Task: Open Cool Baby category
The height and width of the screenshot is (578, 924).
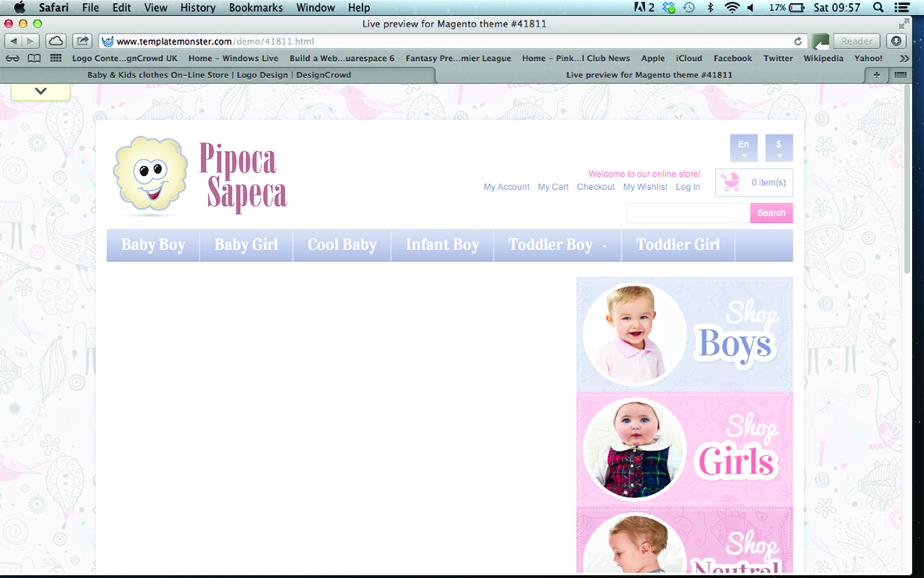Action: [x=342, y=245]
